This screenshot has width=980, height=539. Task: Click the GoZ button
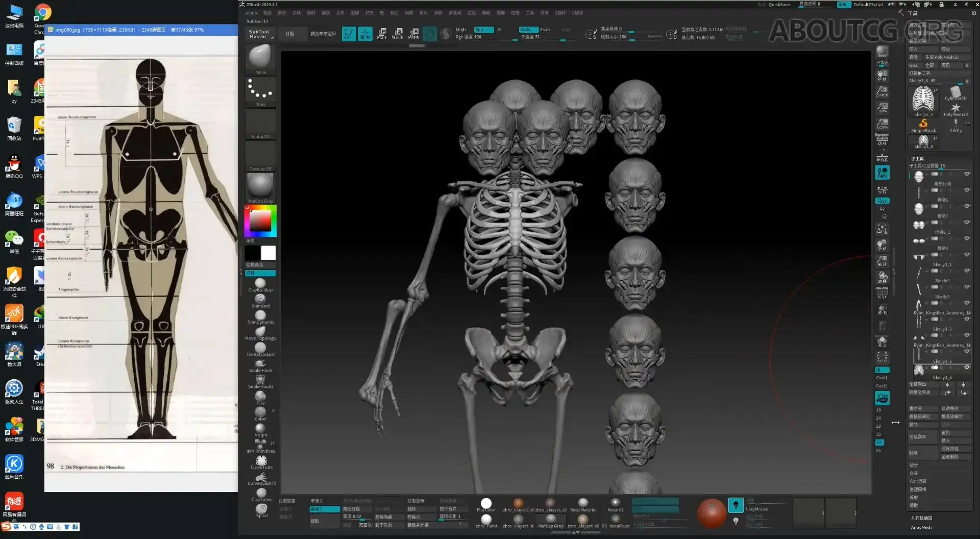pyautogui.click(x=914, y=65)
